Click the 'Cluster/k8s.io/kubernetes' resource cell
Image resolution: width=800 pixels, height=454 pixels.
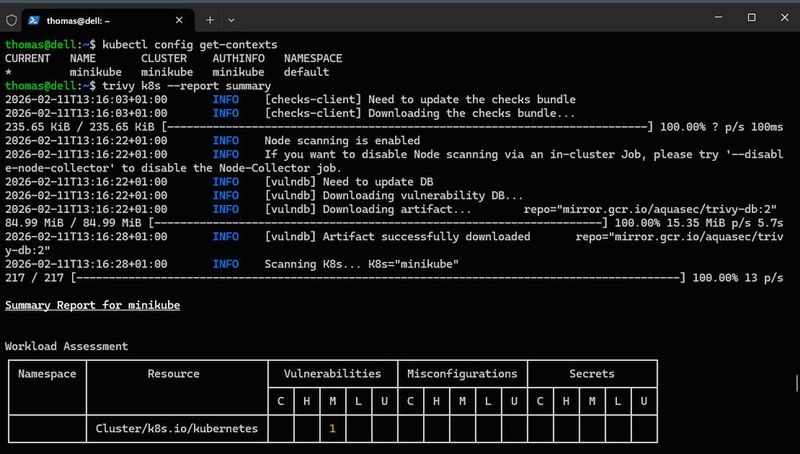[177, 428]
